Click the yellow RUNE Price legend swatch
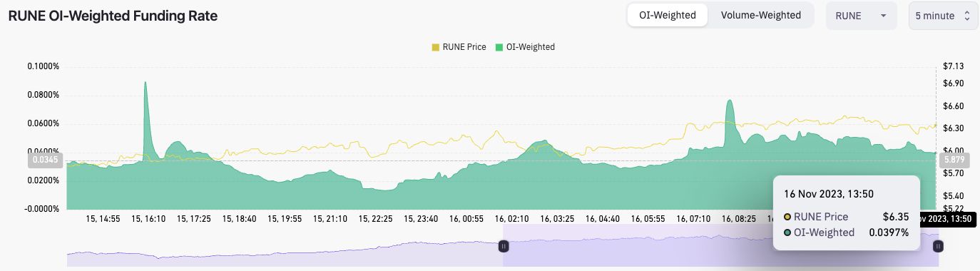 point(436,47)
